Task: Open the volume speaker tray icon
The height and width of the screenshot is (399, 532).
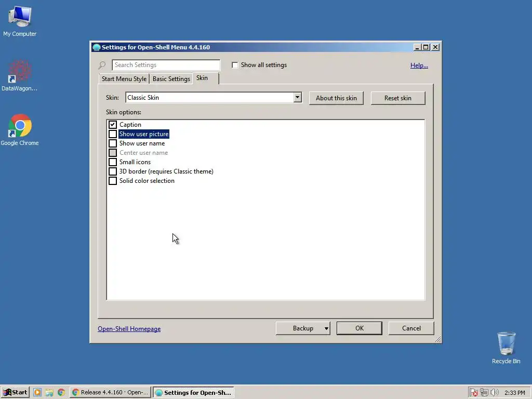Action: (x=495, y=393)
